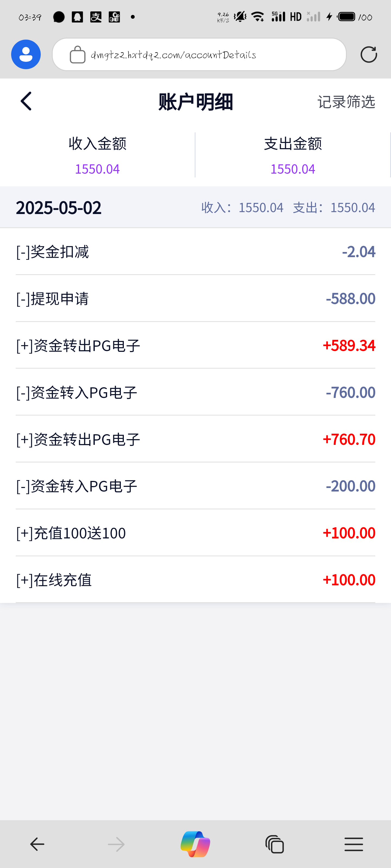Select the 收入金额 summary panel
Screen dimensions: 391x868
click(97, 155)
